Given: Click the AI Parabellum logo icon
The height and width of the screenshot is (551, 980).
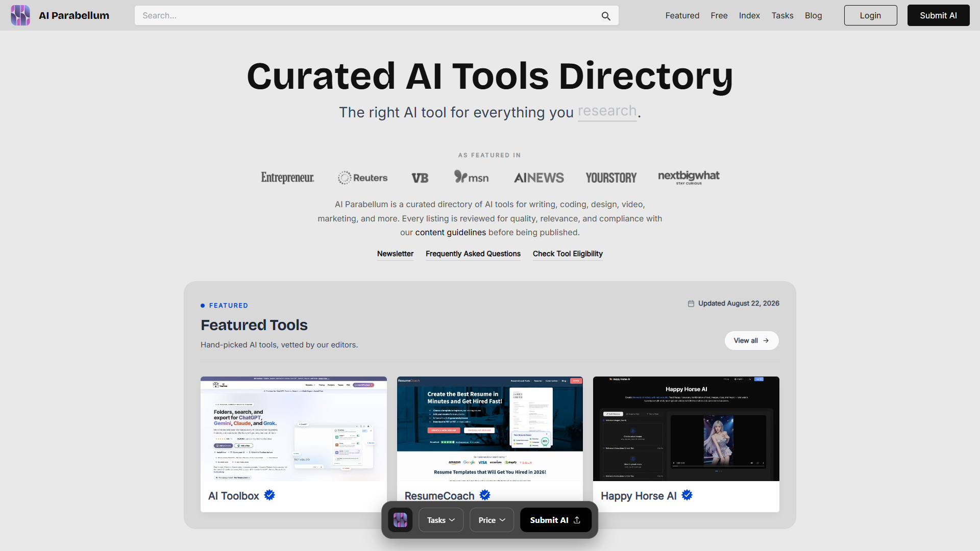Looking at the screenshot, I should (x=20, y=15).
